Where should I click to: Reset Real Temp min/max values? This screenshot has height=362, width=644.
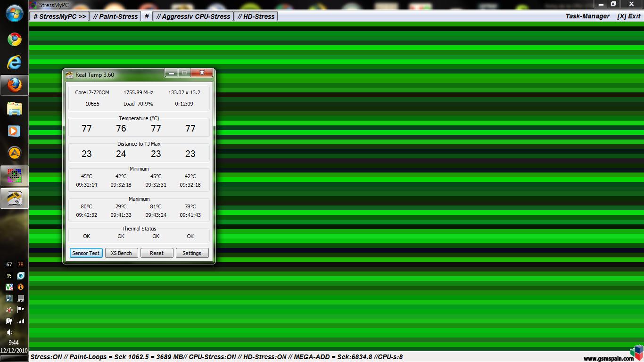(157, 253)
